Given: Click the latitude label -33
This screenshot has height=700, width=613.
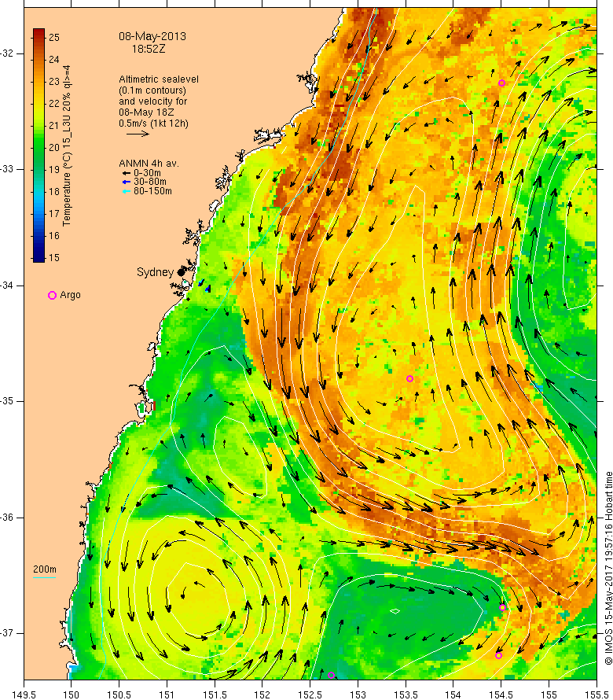Looking at the screenshot, I should (x=7, y=169).
